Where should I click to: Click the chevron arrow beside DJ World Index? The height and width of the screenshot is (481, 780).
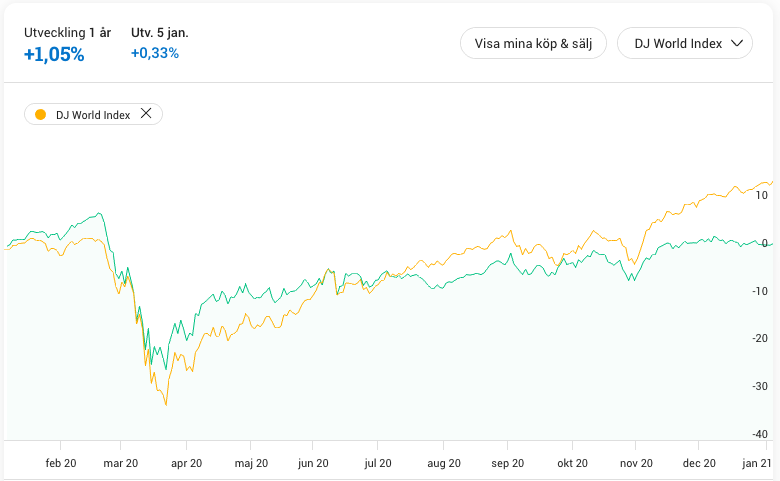coord(737,43)
